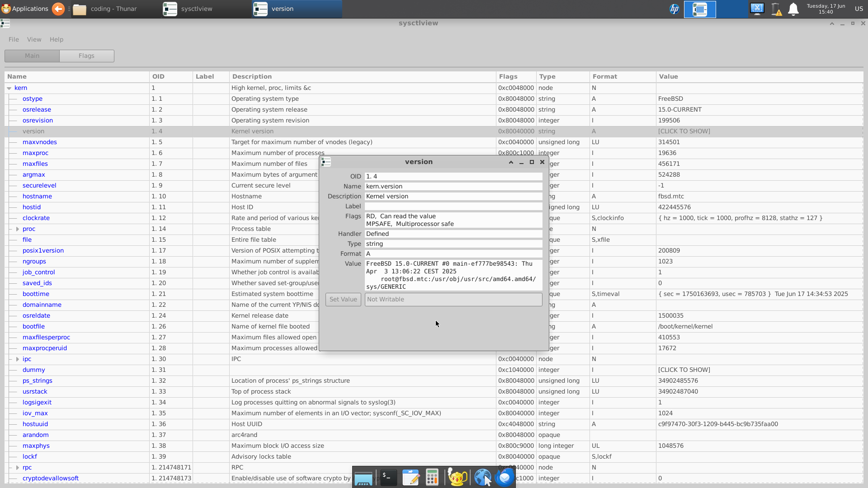Expand the ipc tree node
The image size is (868, 488).
pos(17,359)
